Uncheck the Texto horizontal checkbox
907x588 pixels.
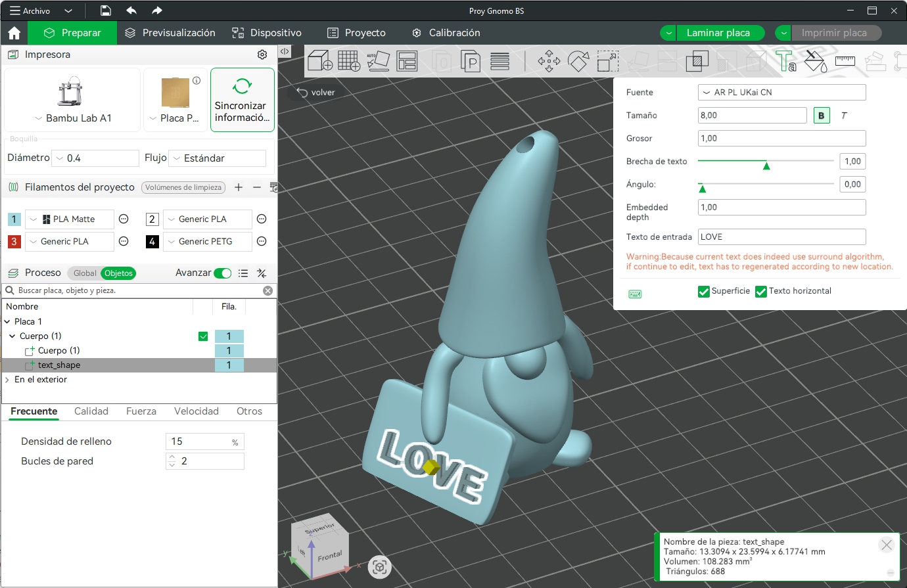761,292
